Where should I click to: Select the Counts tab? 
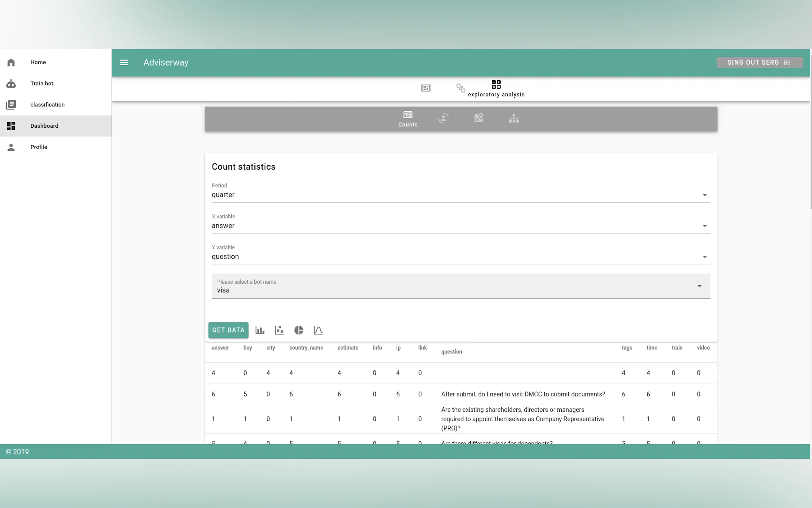tap(408, 119)
